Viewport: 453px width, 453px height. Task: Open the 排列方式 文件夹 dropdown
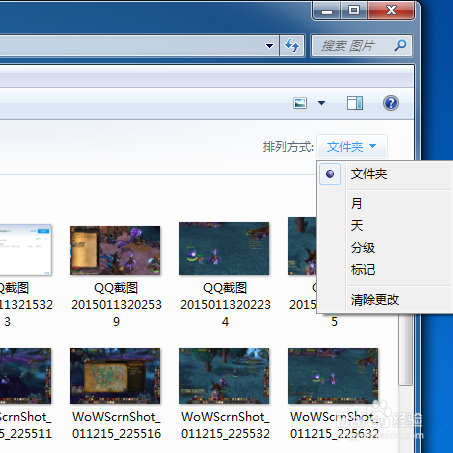click(352, 147)
